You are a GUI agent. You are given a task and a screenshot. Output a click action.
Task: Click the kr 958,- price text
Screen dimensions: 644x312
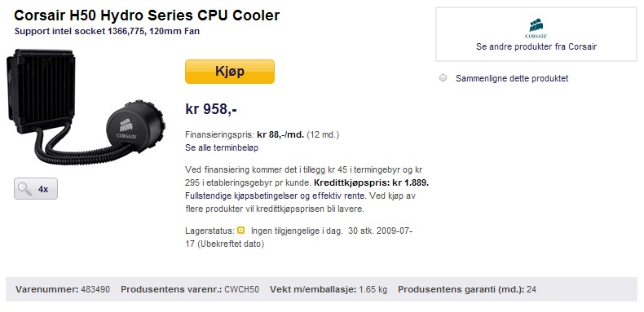(211, 109)
